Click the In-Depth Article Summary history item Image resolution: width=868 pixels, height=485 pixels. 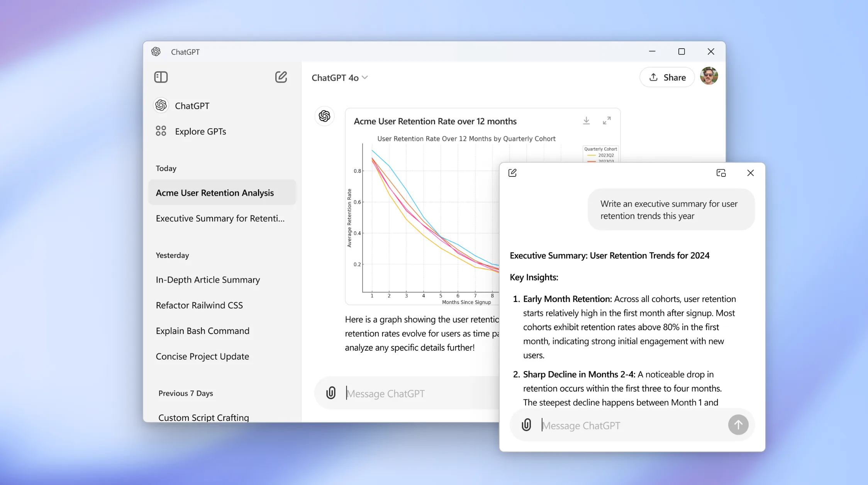click(x=208, y=279)
